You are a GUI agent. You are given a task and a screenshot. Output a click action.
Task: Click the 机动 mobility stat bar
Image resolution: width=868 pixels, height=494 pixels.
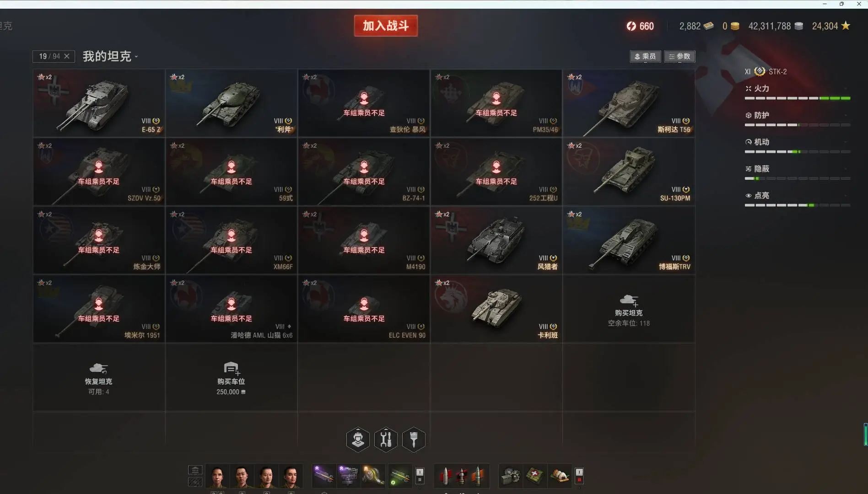(797, 151)
